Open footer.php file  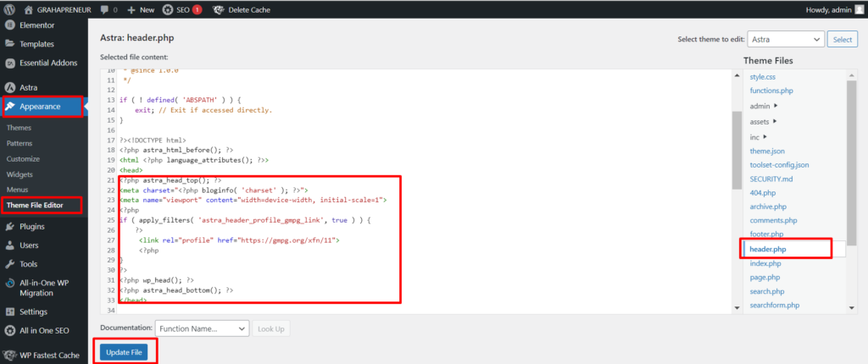pyautogui.click(x=766, y=234)
